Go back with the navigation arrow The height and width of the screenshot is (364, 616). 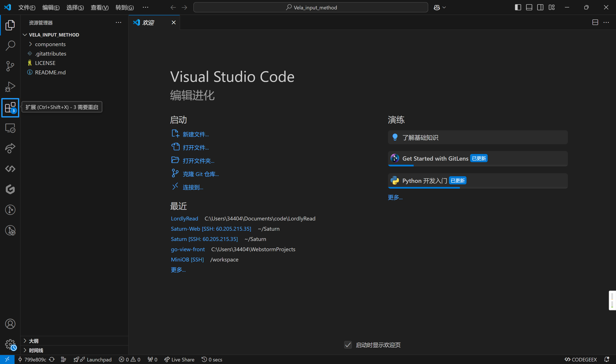tap(173, 7)
